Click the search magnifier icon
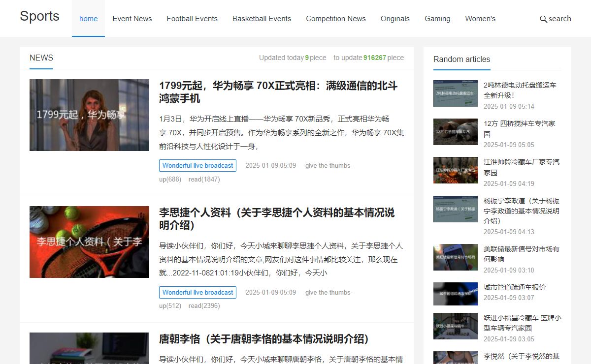This screenshot has height=364, width=591. pyautogui.click(x=543, y=19)
